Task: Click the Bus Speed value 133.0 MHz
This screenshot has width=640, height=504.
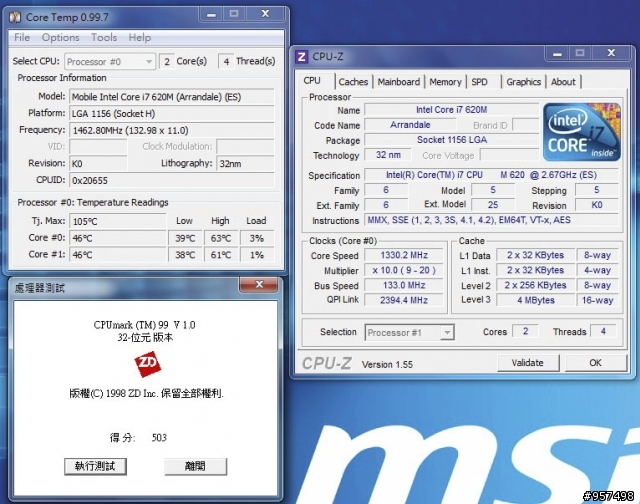Action: point(404,285)
